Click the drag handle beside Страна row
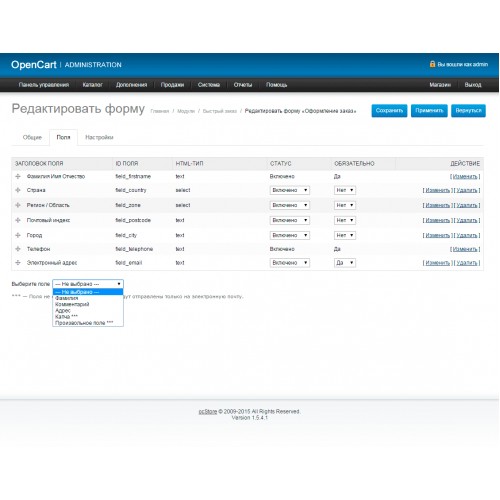The width and height of the screenshot is (500, 500). click(x=18, y=190)
